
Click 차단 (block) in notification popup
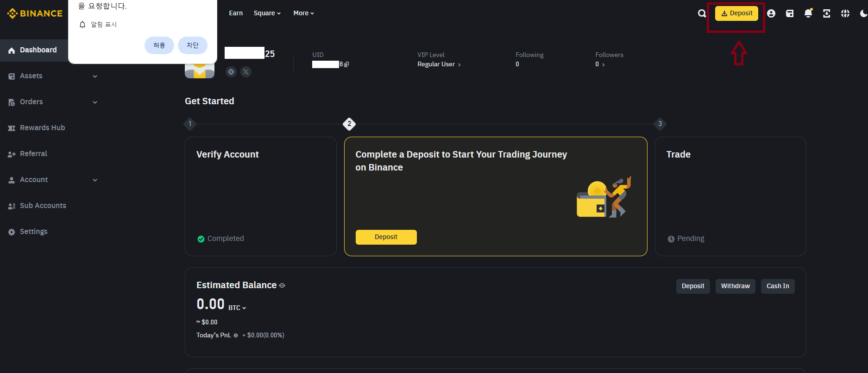coord(193,45)
